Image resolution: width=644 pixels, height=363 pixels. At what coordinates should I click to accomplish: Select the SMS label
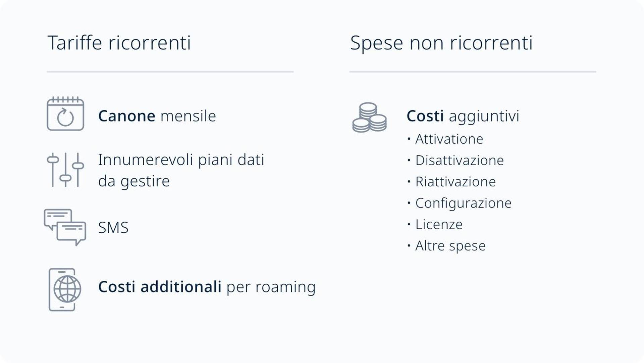113,228
